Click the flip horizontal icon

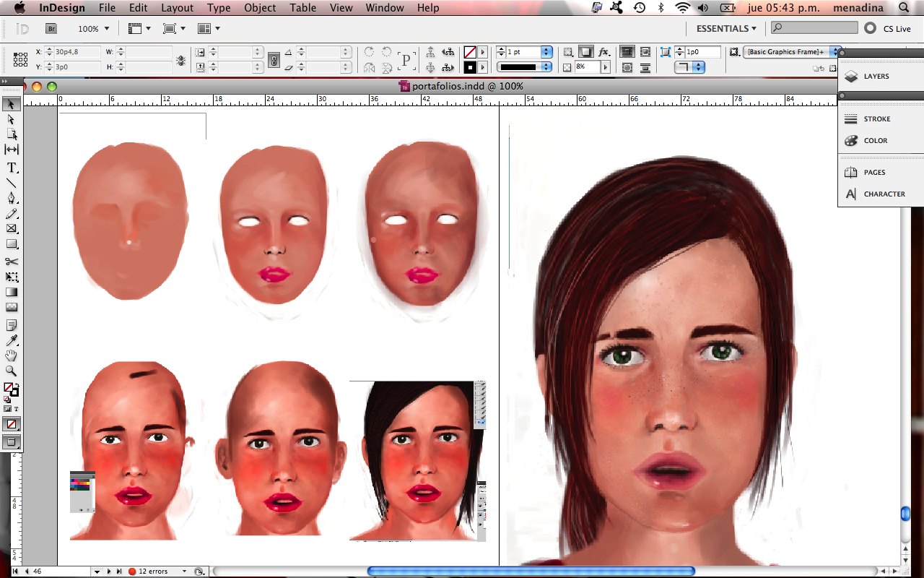369,68
